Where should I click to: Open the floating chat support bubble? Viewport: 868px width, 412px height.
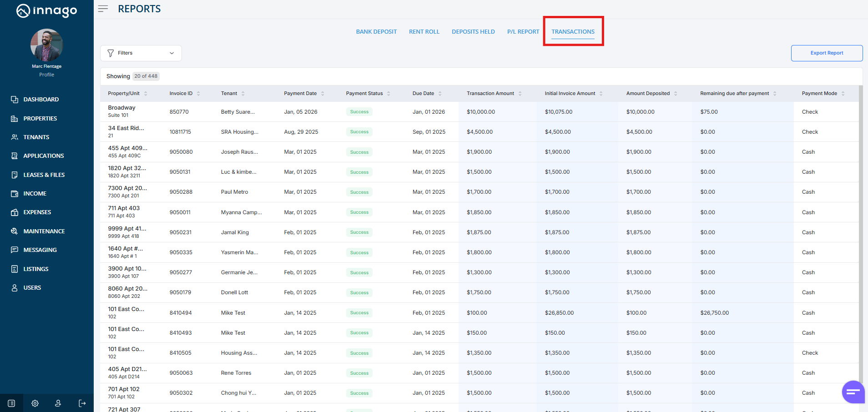(853, 392)
